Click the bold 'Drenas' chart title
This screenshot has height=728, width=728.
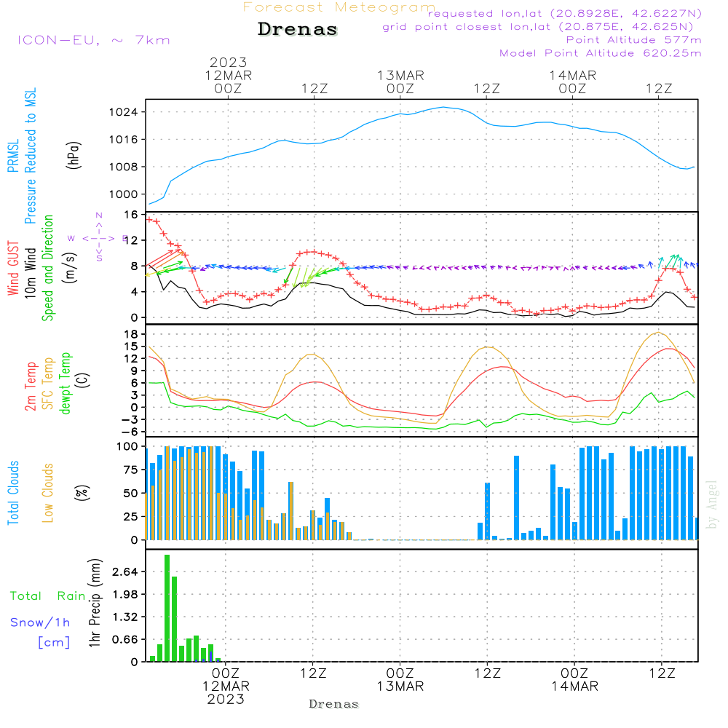coord(298,29)
